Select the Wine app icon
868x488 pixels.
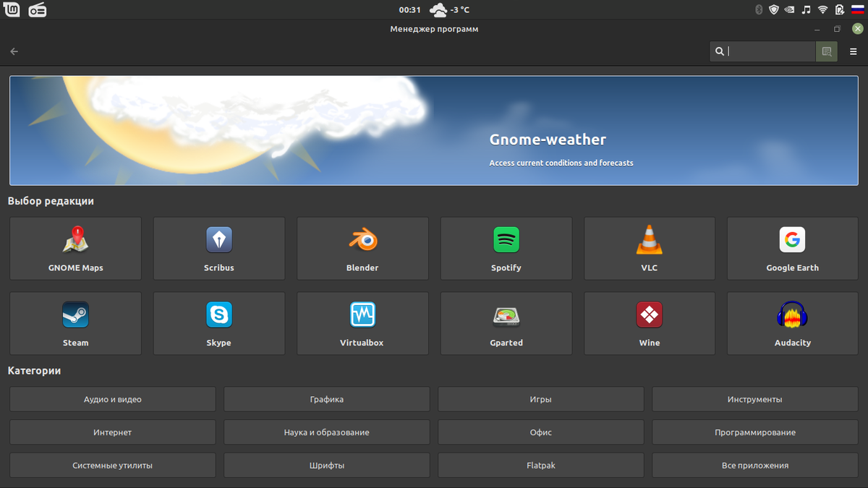coord(649,315)
